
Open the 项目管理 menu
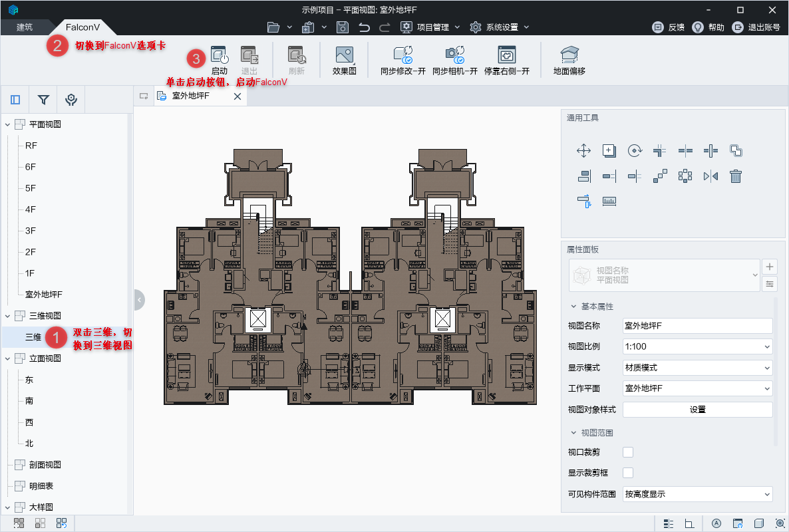click(430, 27)
